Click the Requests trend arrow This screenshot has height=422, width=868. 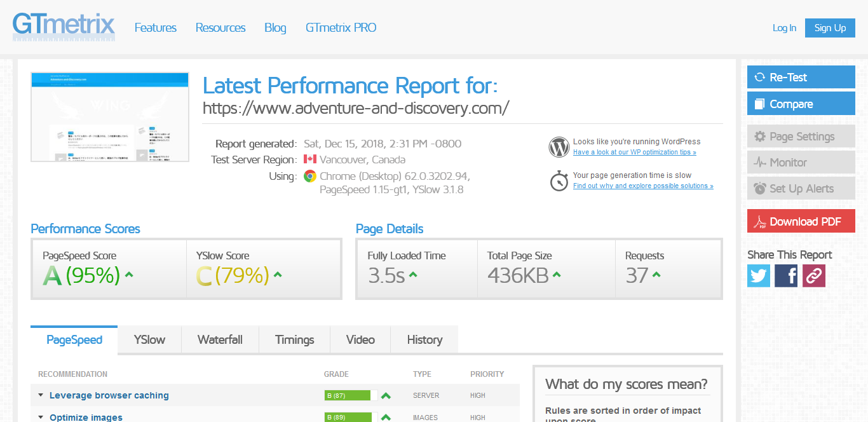click(x=656, y=275)
